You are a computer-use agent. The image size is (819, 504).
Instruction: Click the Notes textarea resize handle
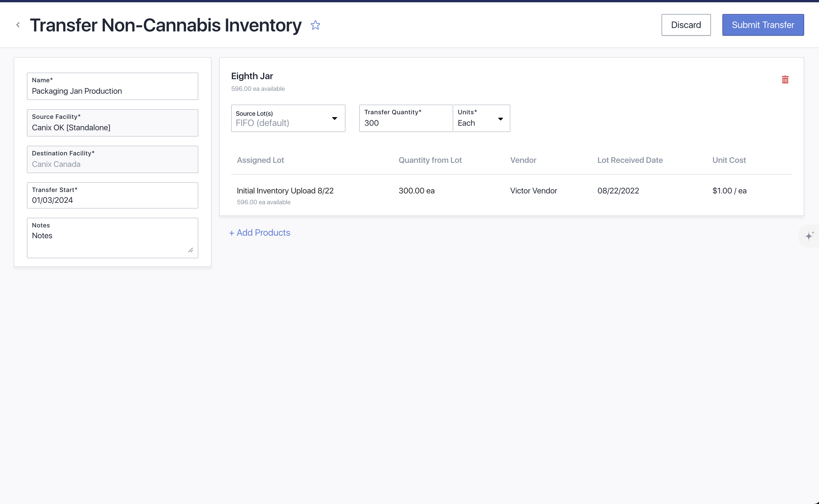191,250
